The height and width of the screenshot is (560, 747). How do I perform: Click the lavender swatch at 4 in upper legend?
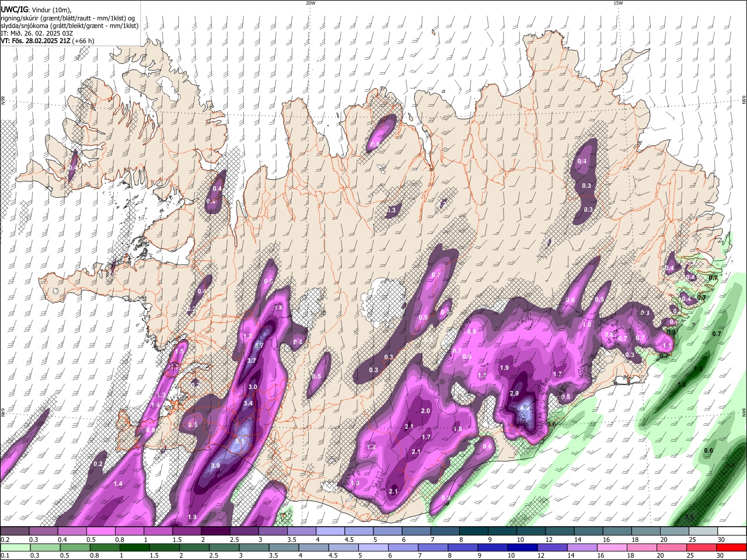pos(330,531)
